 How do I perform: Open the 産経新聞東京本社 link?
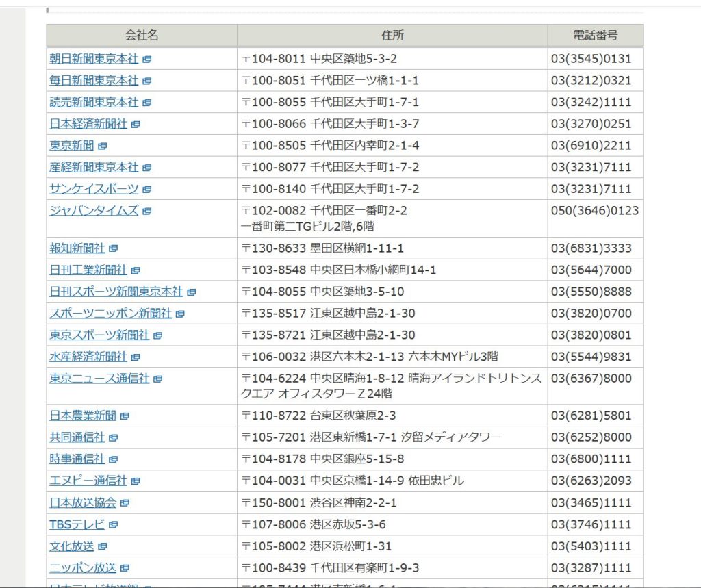[x=93, y=167]
